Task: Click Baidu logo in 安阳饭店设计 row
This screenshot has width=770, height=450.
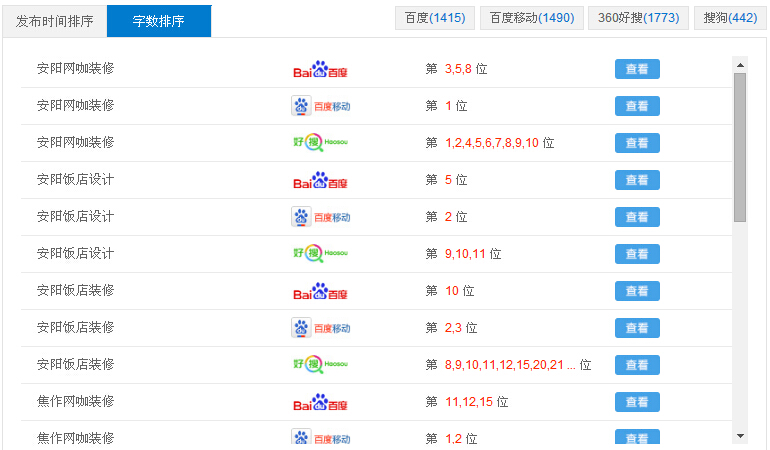Action: pyautogui.click(x=320, y=180)
